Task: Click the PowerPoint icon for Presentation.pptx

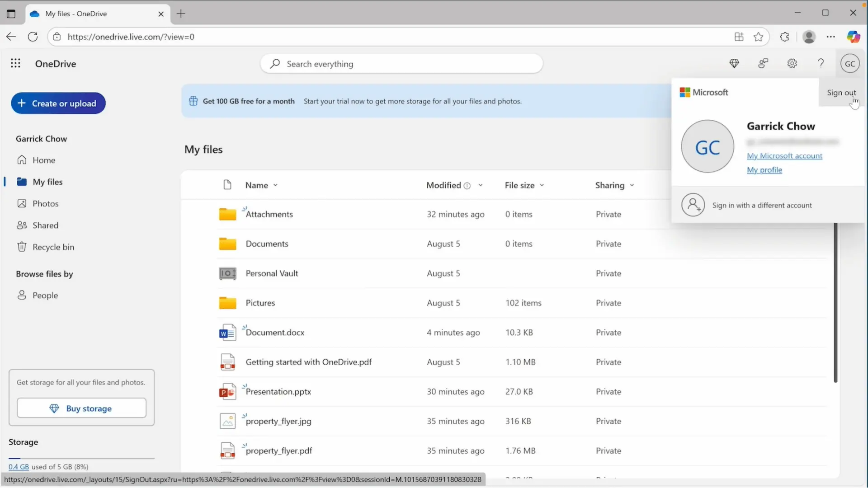Action: click(227, 392)
